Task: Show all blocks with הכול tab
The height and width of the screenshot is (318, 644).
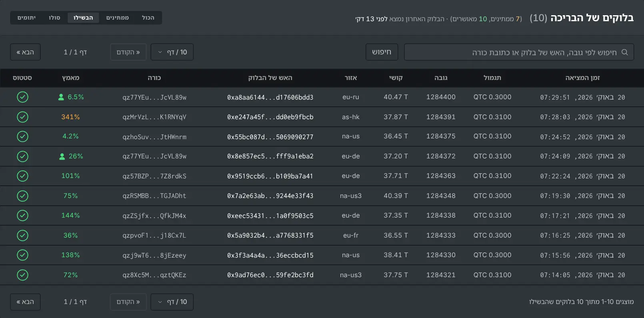Action: [x=148, y=18]
